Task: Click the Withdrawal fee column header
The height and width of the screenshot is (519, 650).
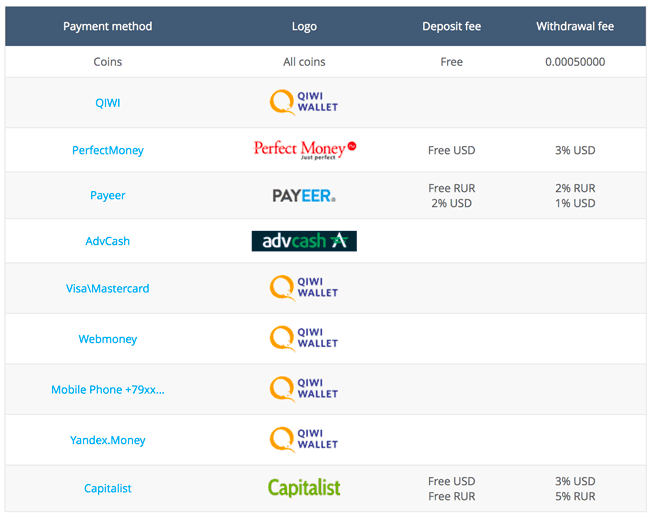Action: tap(575, 26)
